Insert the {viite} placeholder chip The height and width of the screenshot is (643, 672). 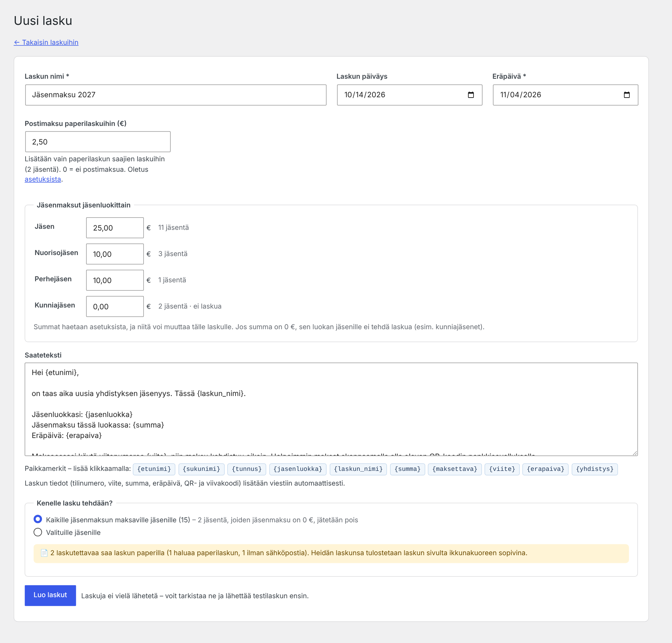502,469
